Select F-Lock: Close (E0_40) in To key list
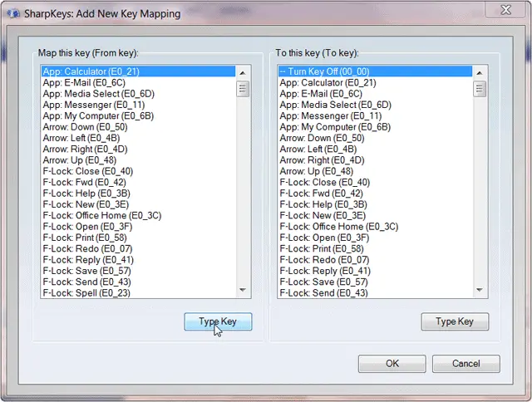The image size is (532, 402). [375, 183]
